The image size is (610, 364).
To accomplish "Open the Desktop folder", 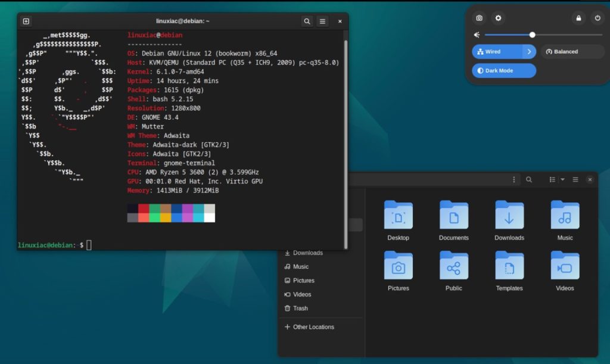I will pos(398,220).
